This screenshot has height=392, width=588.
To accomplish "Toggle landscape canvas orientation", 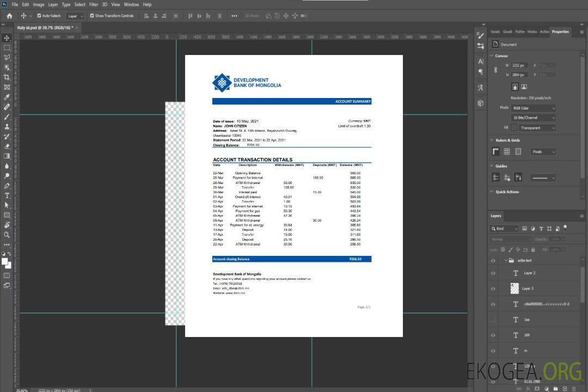I will coord(524,87).
